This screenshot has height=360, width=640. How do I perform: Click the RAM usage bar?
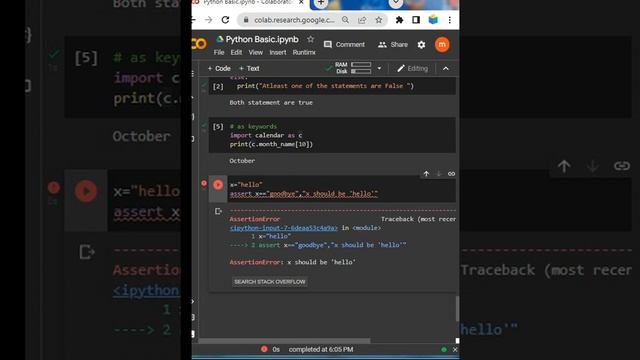tap(361, 64)
